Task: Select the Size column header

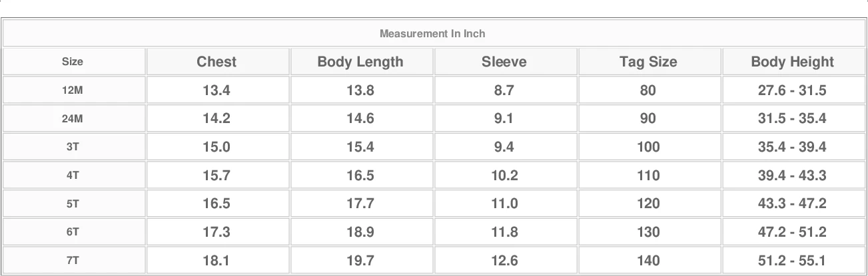Action: pos(73,62)
